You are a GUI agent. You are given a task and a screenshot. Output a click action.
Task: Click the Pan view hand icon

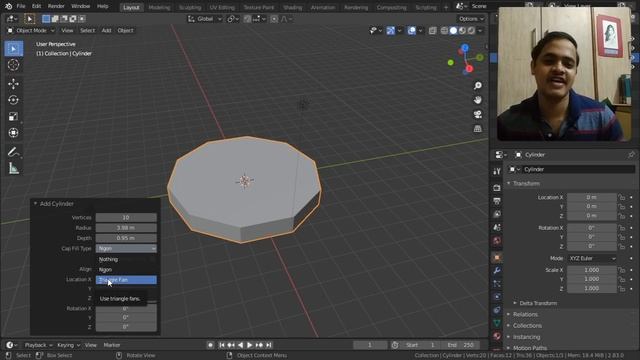[478, 100]
